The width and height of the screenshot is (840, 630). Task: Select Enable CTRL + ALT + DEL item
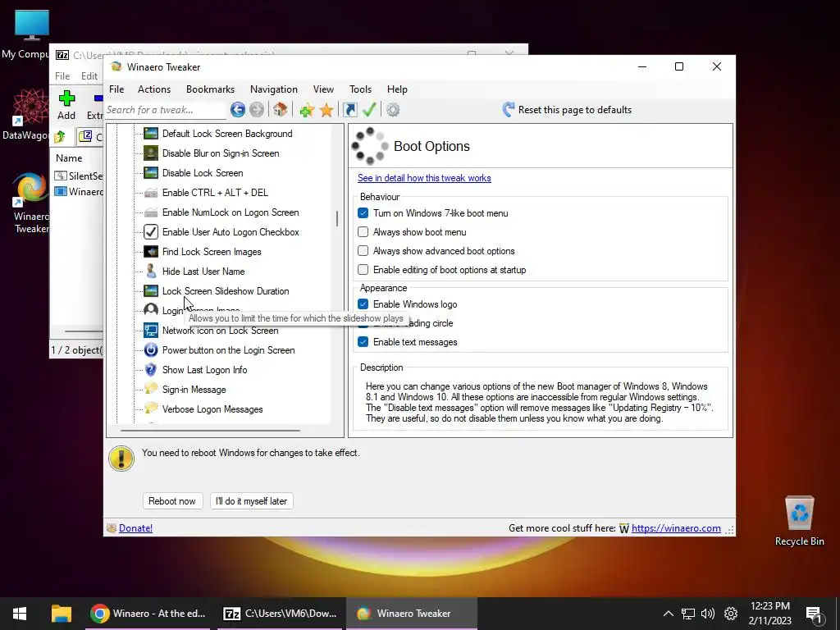click(215, 193)
